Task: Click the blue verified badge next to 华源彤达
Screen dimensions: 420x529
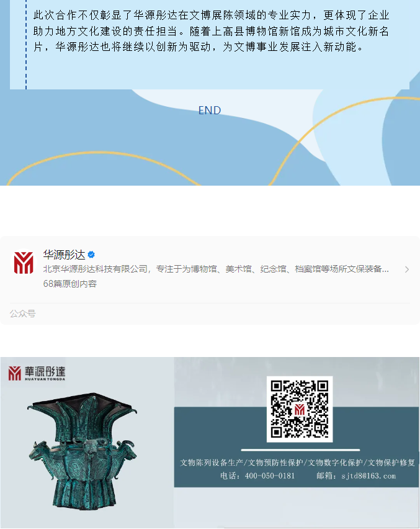Action: pyautogui.click(x=91, y=255)
